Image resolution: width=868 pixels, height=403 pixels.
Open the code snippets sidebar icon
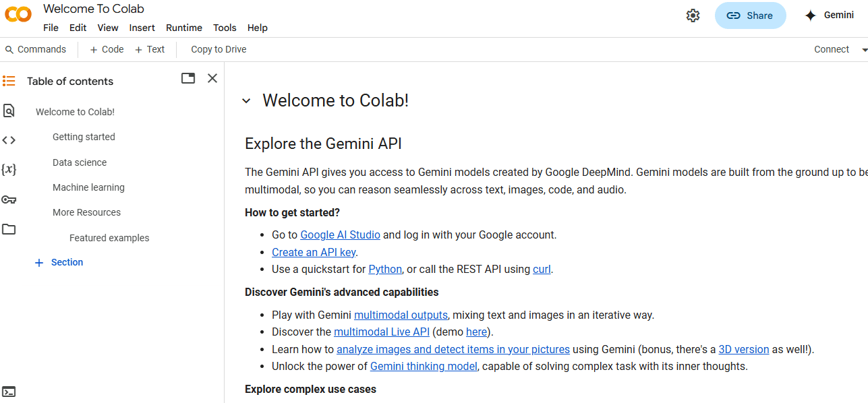tap(9, 140)
